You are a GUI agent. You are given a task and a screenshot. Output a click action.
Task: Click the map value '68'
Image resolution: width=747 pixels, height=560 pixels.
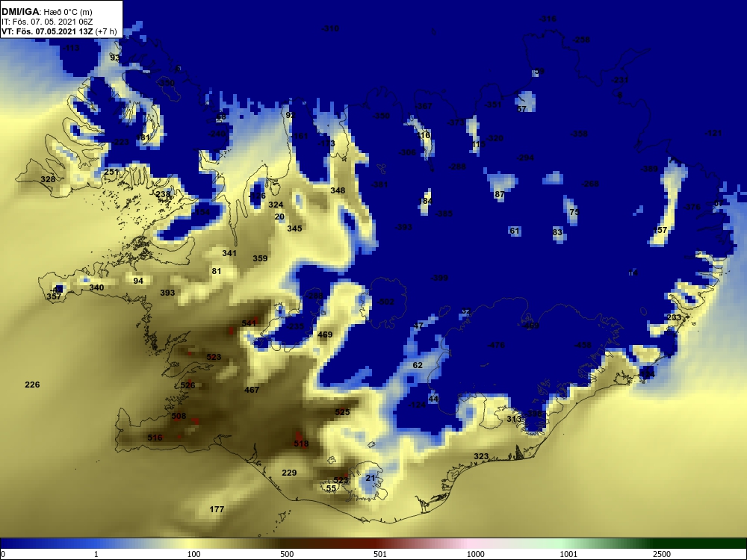(221, 116)
